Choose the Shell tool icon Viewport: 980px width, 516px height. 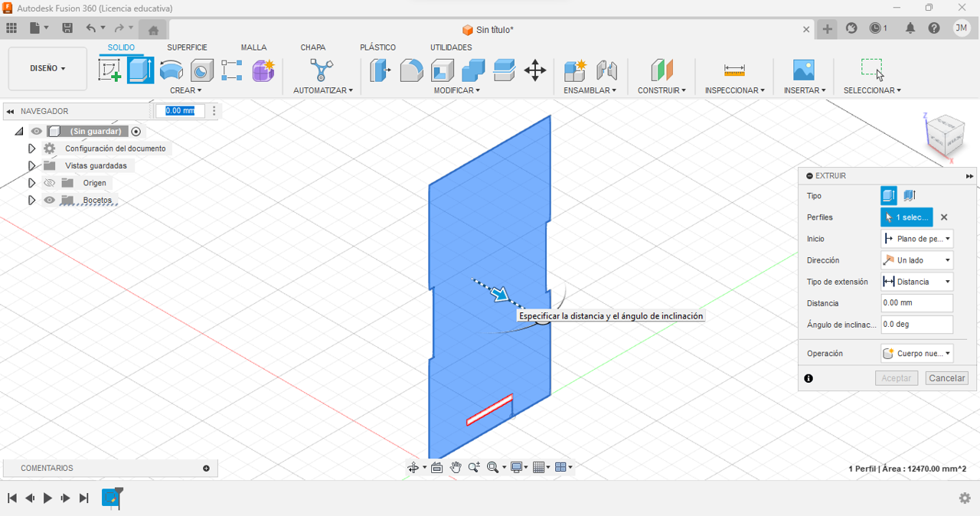[x=443, y=70]
